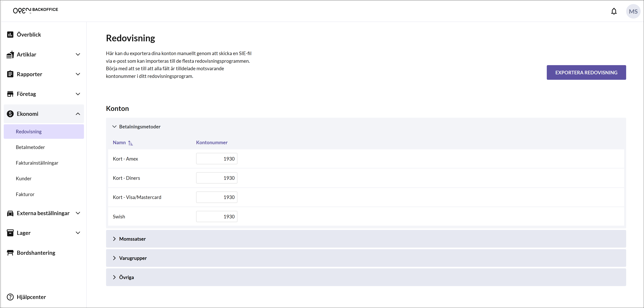Image resolution: width=644 pixels, height=308 pixels.
Task: Click the 'Konton' section heading
Action: tap(117, 108)
